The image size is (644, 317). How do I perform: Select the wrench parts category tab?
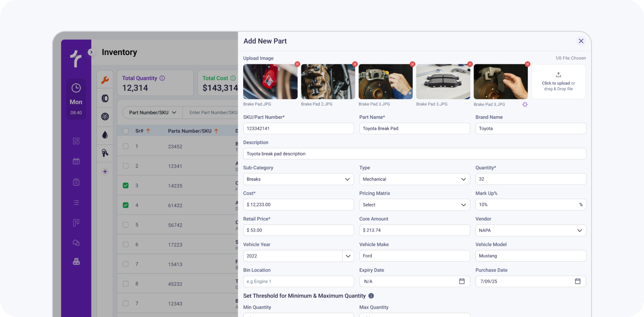pos(105,80)
